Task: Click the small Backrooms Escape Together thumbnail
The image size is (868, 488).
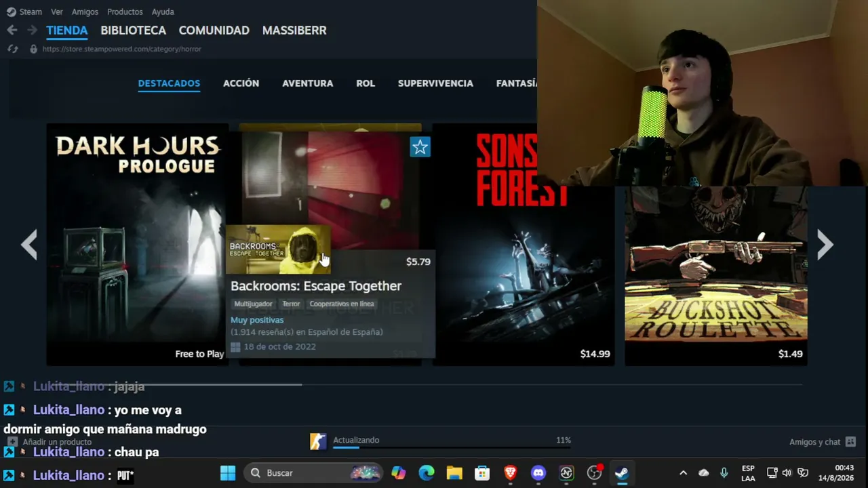Action: coord(278,249)
